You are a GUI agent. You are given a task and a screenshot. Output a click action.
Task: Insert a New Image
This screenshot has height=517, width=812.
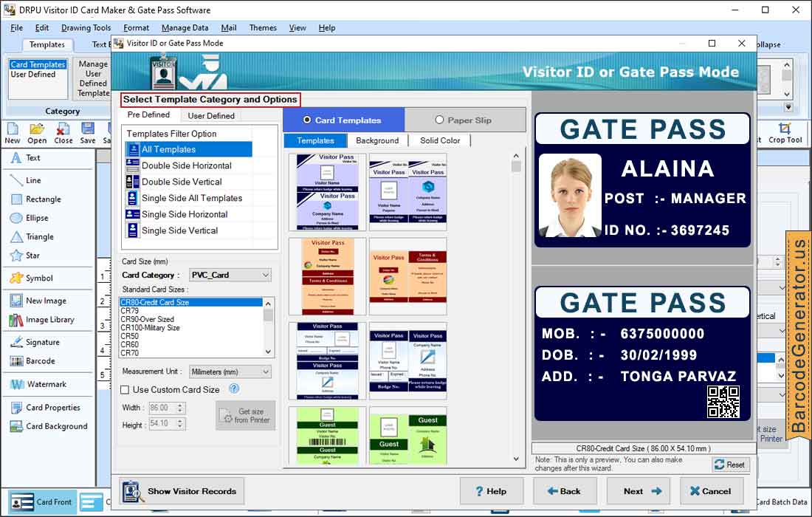pyautogui.click(x=39, y=301)
